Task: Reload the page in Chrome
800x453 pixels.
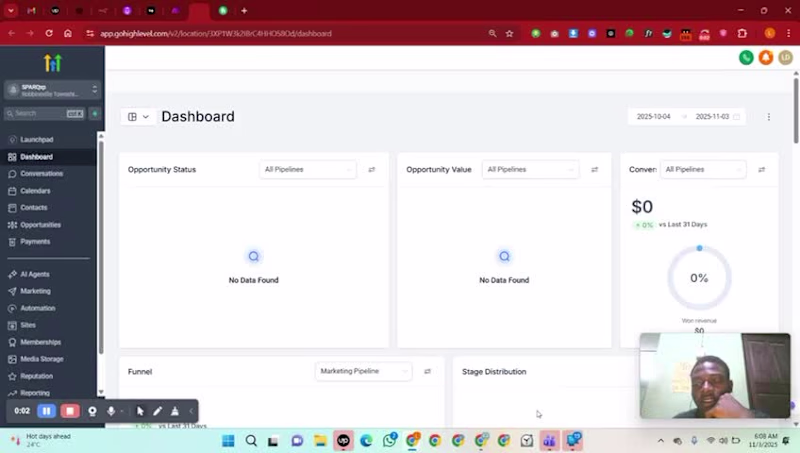Action: (x=49, y=33)
